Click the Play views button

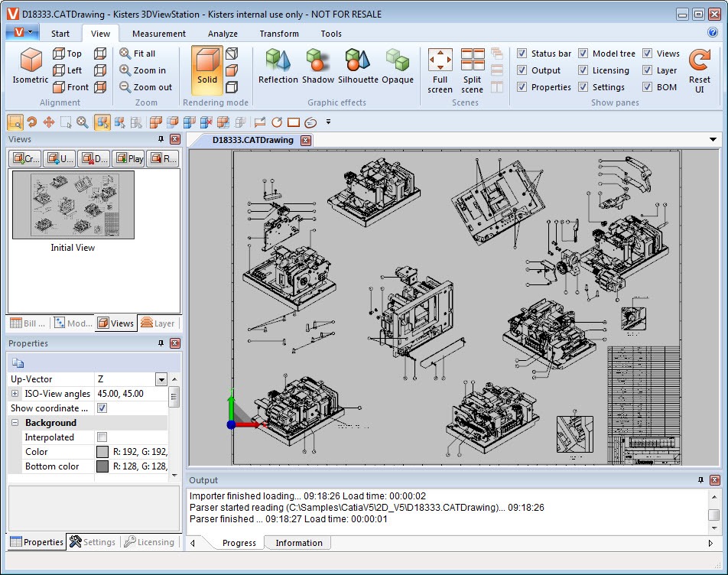pyautogui.click(x=128, y=159)
